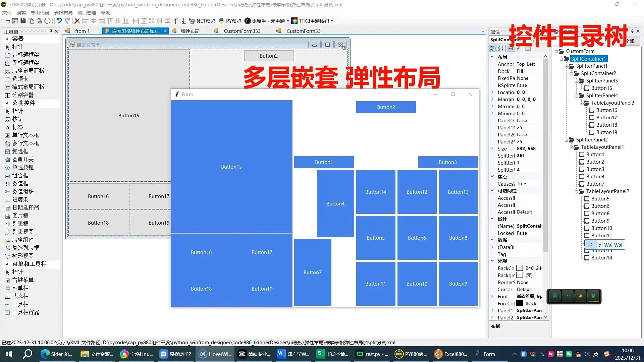The width and height of the screenshot is (644, 362).
Task: Click Button15 in the form canvas
Action: pos(231,167)
